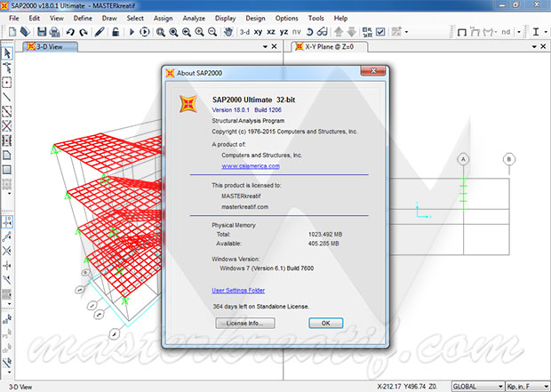Open the Tools menu

315,19
